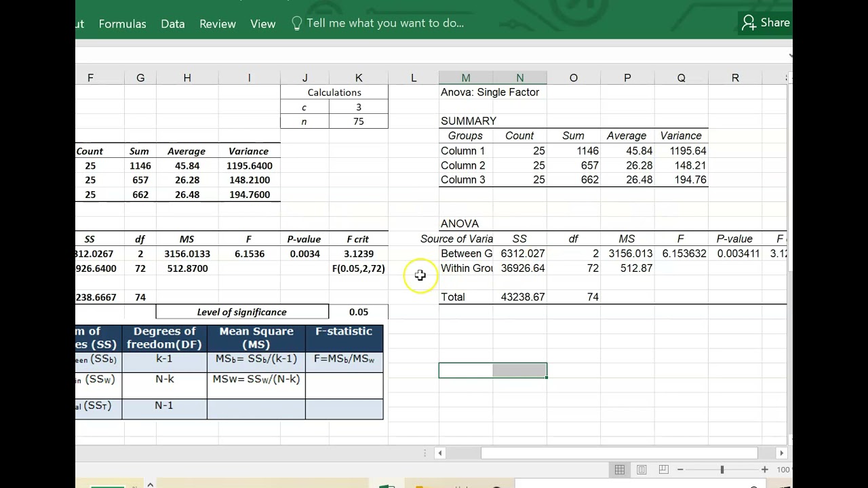Click the Share button
868x488 pixels.
tap(766, 22)
